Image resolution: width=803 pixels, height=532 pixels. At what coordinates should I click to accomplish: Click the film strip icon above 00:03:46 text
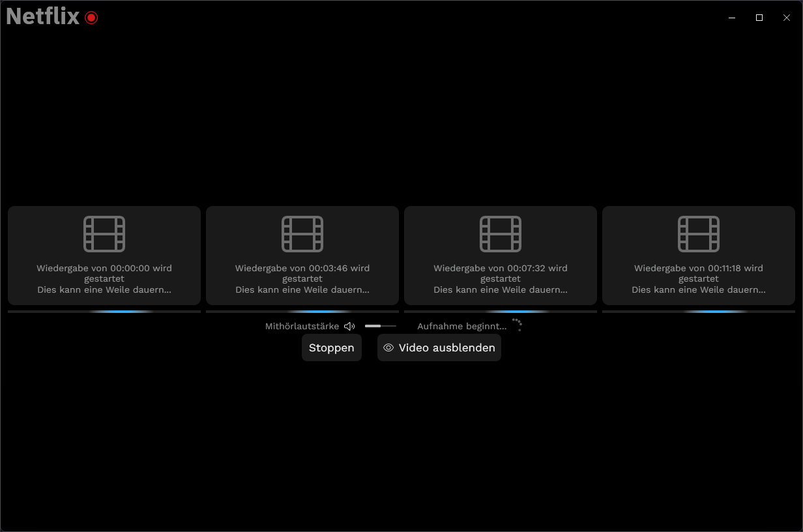pos(302,234)
